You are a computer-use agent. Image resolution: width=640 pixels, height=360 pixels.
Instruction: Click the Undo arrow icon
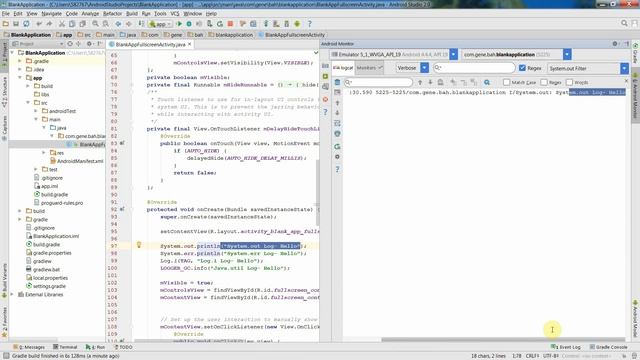39,24
